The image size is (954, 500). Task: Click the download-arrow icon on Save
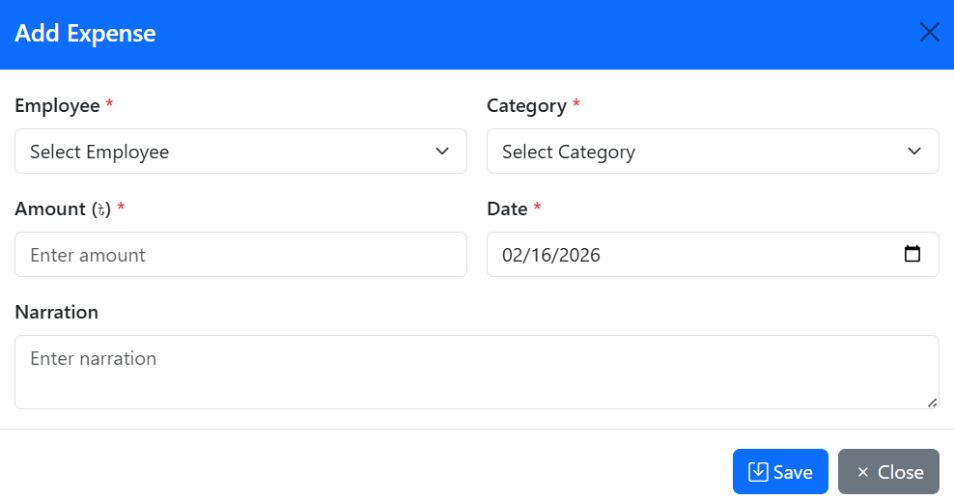tap(758, 472)
